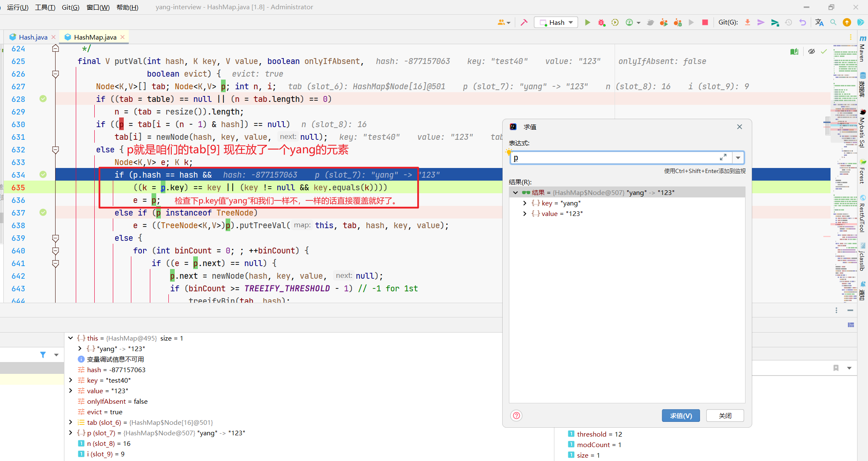The image size is (868, 461).
Task: Open Search Everywhere magnifier icon
Action: pyautogui.click(x=833, y=22)
